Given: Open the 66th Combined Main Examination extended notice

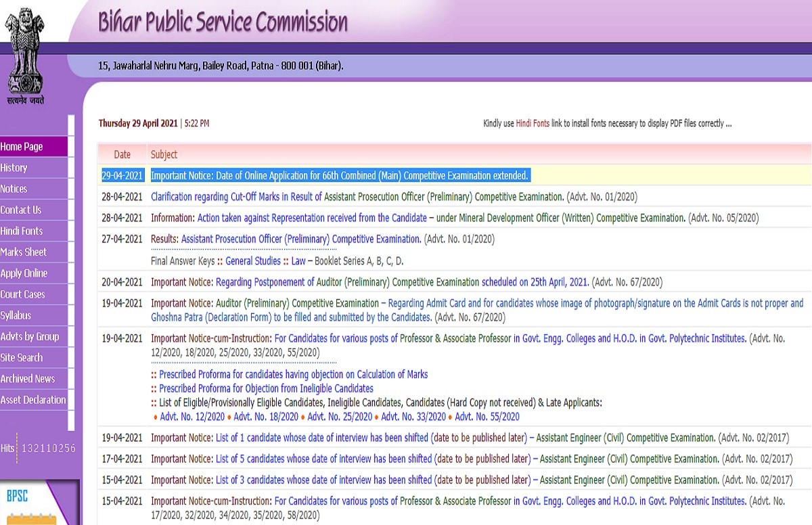Looking at the screenshot, I should 339,176.
